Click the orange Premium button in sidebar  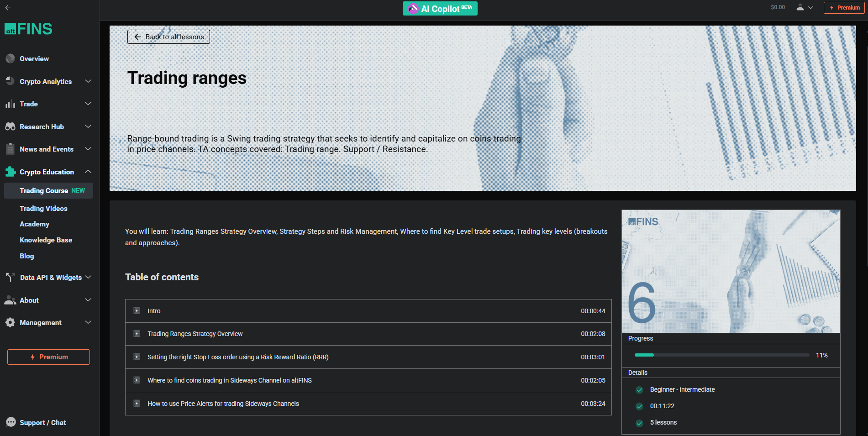pyautogui.click(x=48, y=357)
